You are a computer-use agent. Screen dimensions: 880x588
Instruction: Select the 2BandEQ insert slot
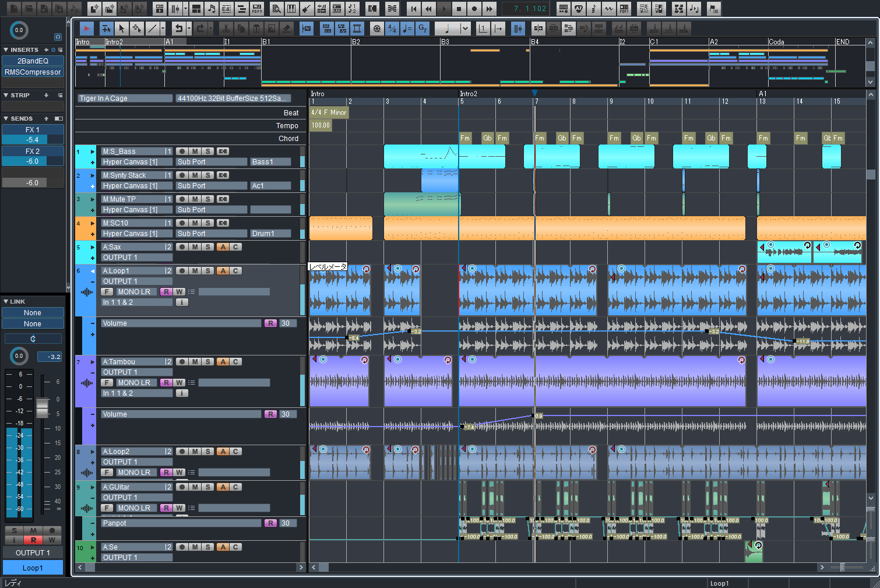[x=33, y=61]
